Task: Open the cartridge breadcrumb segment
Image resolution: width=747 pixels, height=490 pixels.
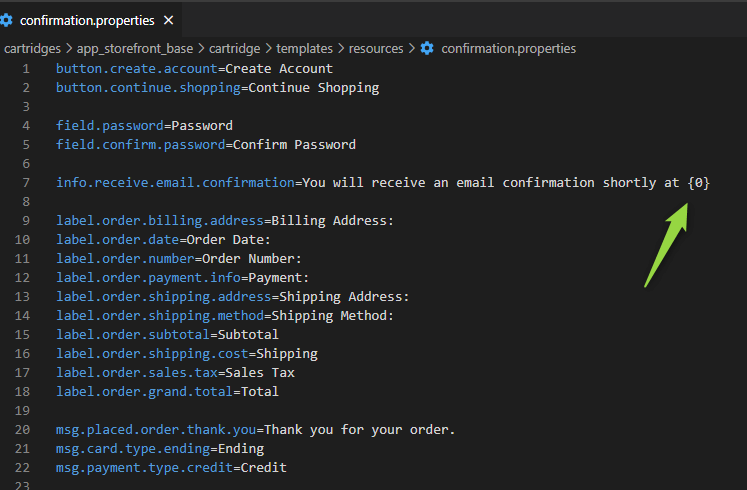Action: point(234,49)
